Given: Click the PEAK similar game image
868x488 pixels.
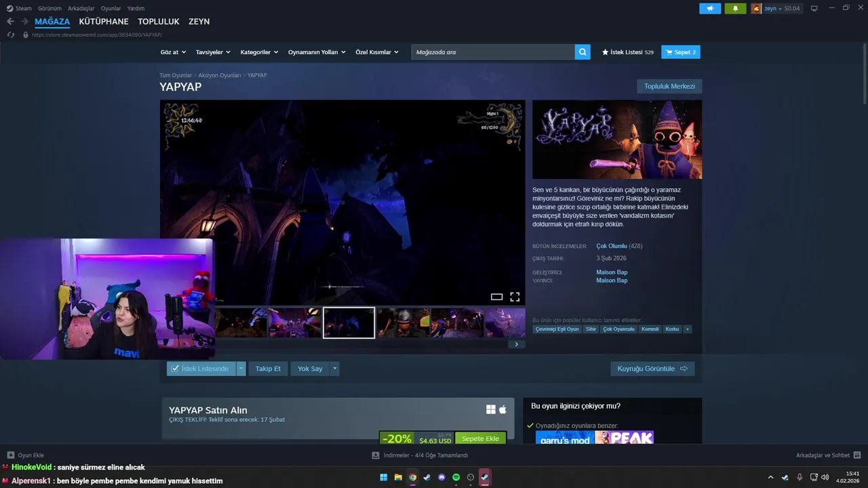Looking at the screenshot, I should pyautogui.click(x=624, y=437).
